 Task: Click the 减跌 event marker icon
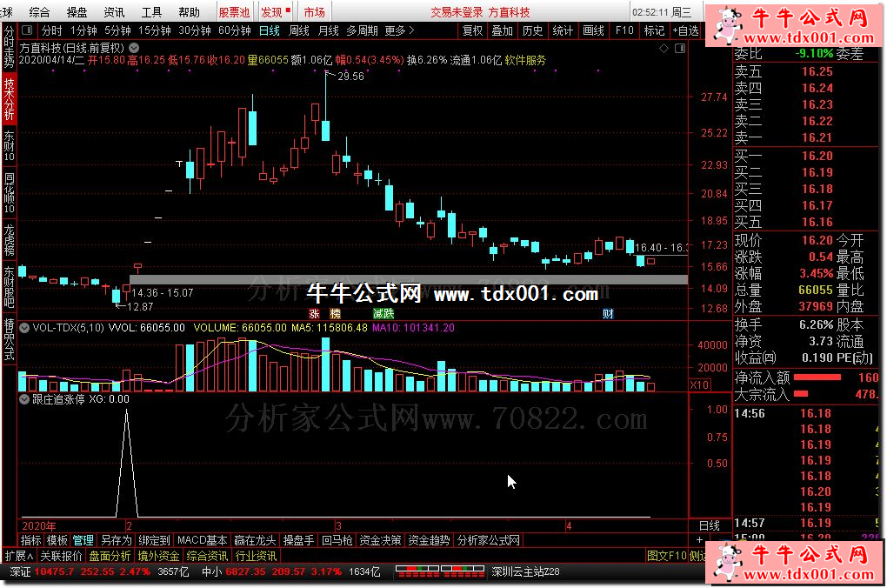[383, 313]
